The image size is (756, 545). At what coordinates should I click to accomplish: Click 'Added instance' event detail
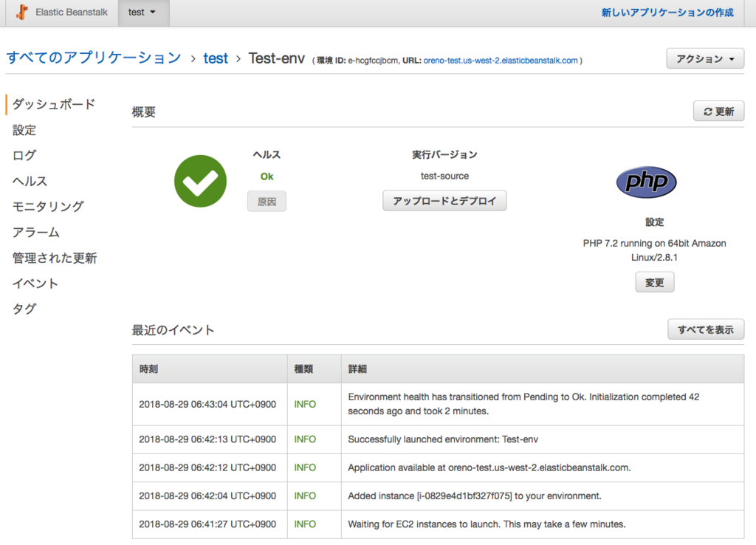click(x=475, y=496)
